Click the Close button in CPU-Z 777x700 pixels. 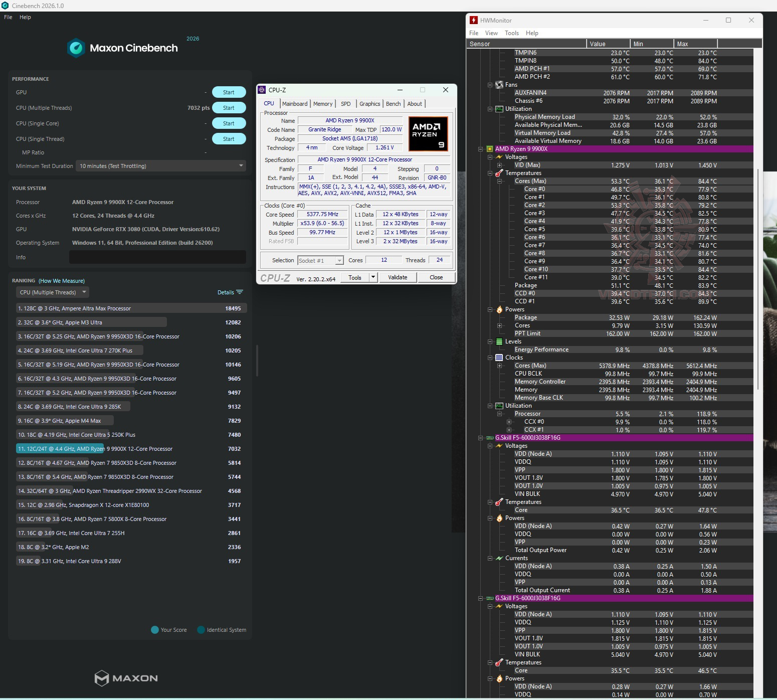pyautogui.click(x=436, y=277)
